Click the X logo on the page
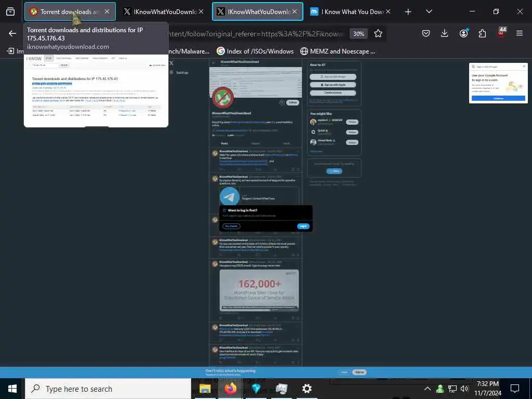Viewport: 532px width, 399px height. pos(171,63)
